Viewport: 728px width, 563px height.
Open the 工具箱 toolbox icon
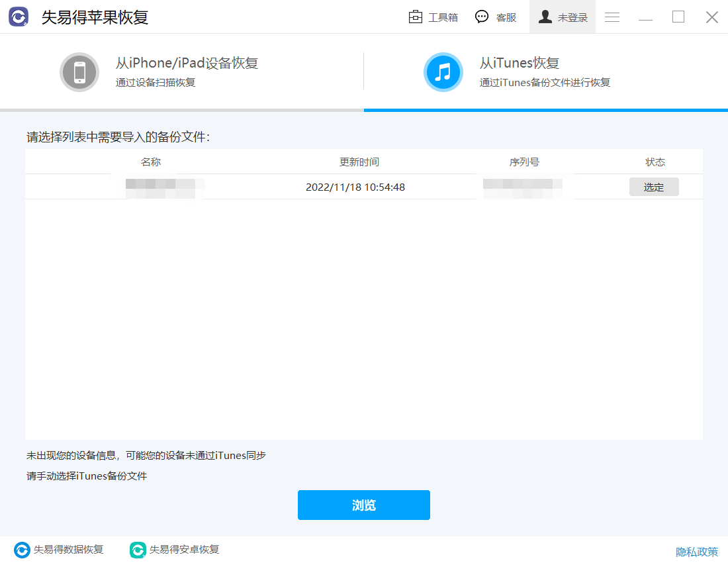point(415,17)
